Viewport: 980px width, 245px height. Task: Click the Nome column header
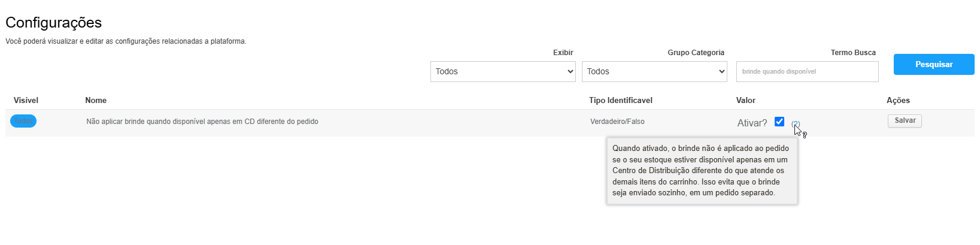click(x=96, y=100)
